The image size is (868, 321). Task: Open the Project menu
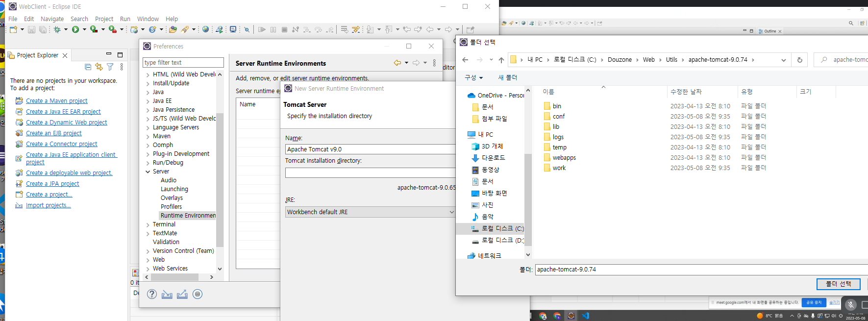pyautogui.click(x=104, y=19)
